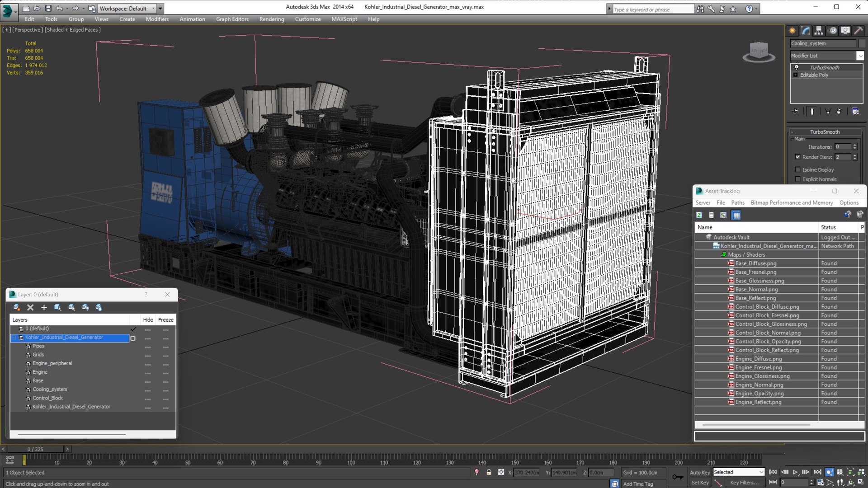Click Refresh icon in Asset Tracking

point(699,215)
